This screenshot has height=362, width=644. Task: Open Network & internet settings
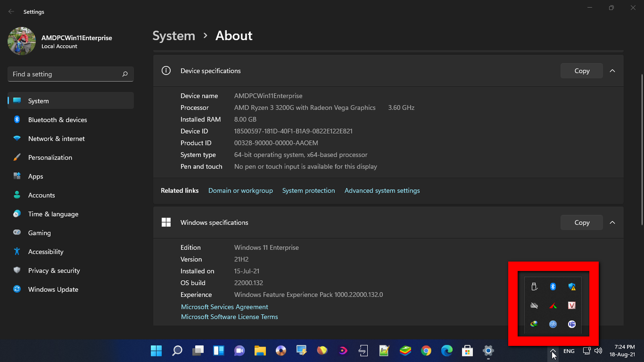coord(71,138)
